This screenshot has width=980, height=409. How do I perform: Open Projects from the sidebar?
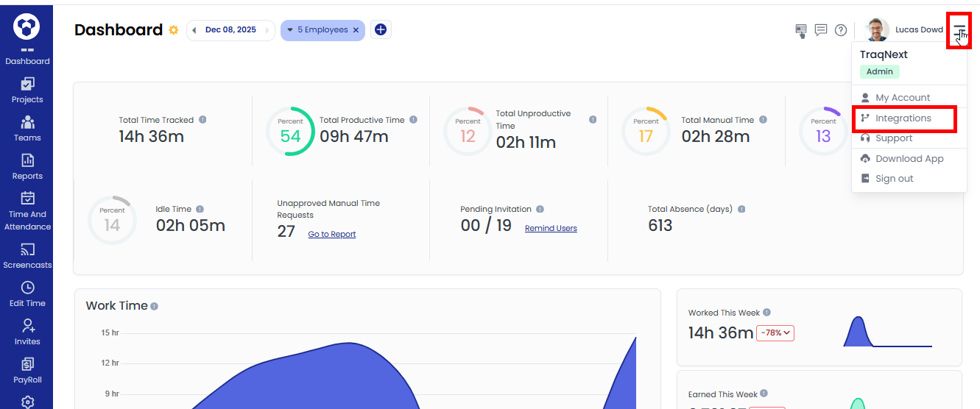click(27, 90)
